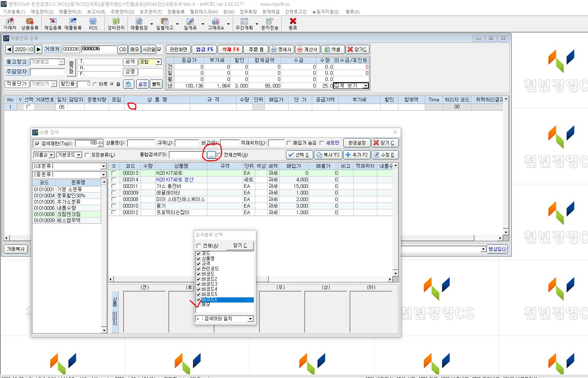Image resolution: width=588 pixels, height=378 pixels.
Task: Open the 매출원장 toolbar icon
Action: pos(139,24)
